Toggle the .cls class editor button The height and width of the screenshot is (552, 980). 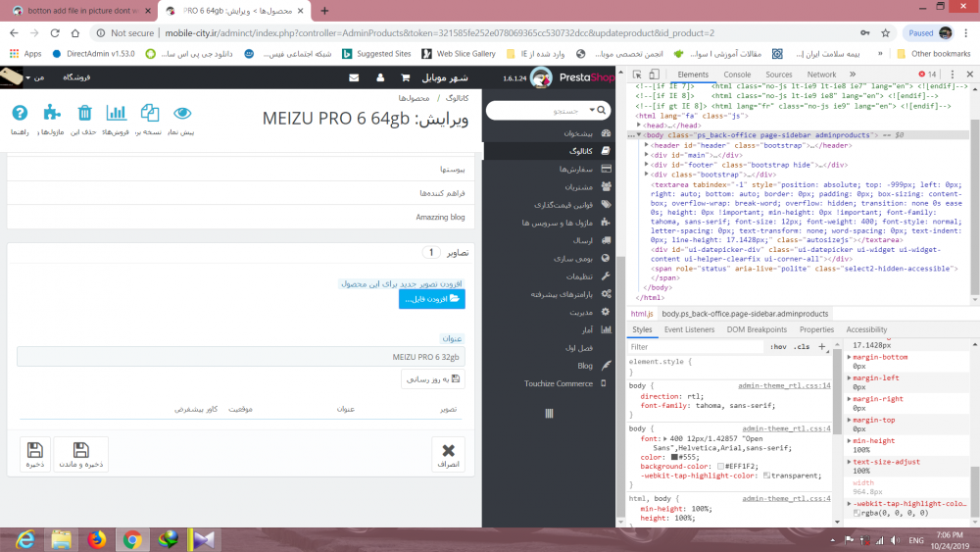(x=802, y=347)
